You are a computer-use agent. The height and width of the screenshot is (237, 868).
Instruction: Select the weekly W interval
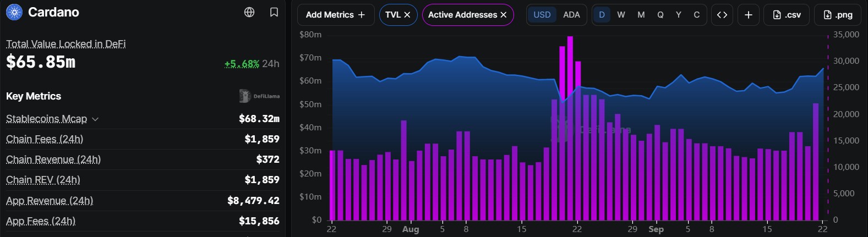coord(621,15)
